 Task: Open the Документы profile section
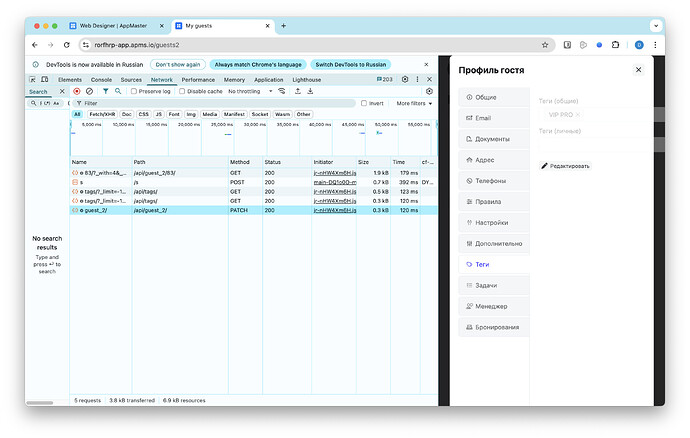click(x=494, y=139)
